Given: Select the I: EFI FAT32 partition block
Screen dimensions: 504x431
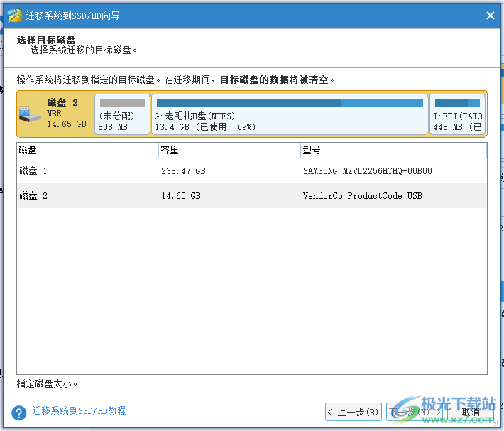Looking at the screenshot, I should (x=457, y=114).
